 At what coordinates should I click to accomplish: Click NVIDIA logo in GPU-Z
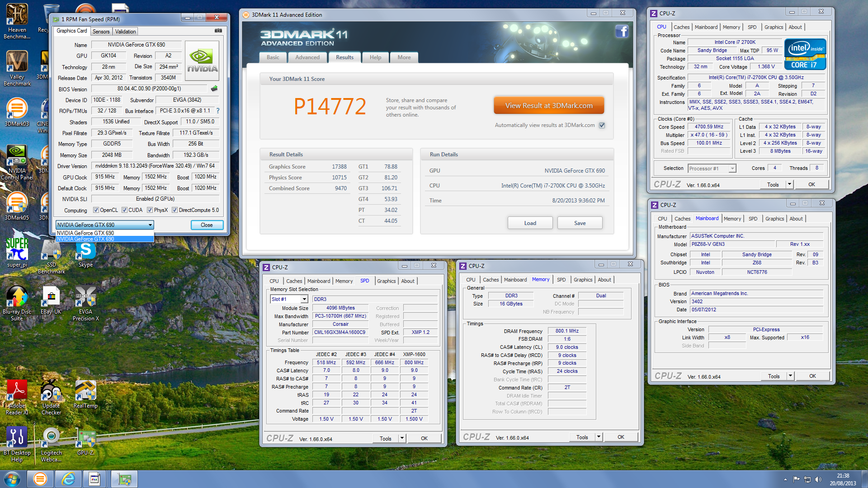202,61
